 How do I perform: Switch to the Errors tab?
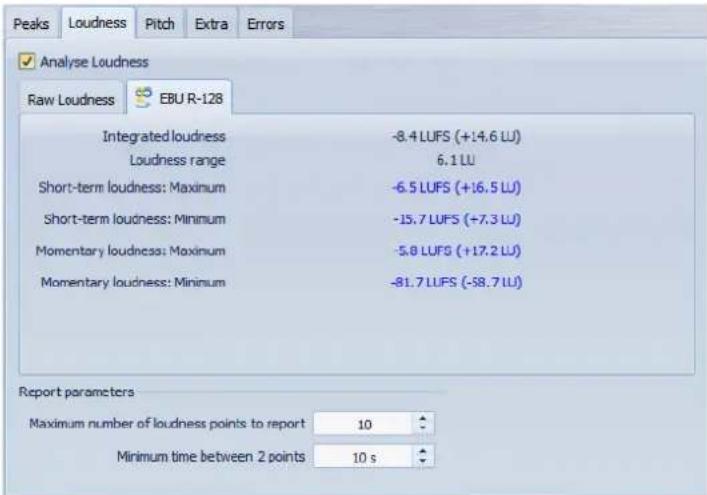[x=266, y=24]
